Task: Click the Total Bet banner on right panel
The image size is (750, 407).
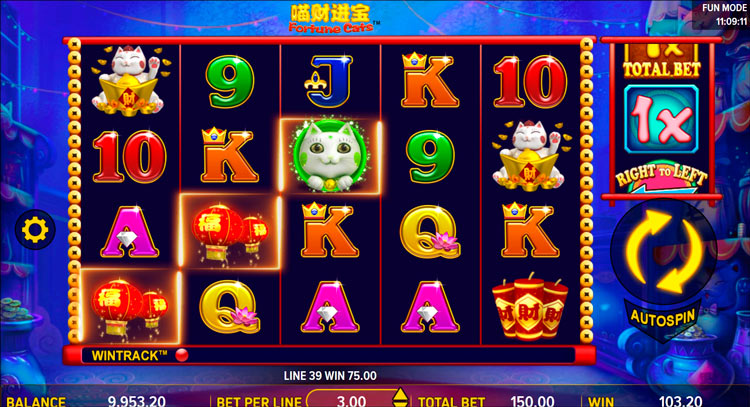Action: coord(662,61)
